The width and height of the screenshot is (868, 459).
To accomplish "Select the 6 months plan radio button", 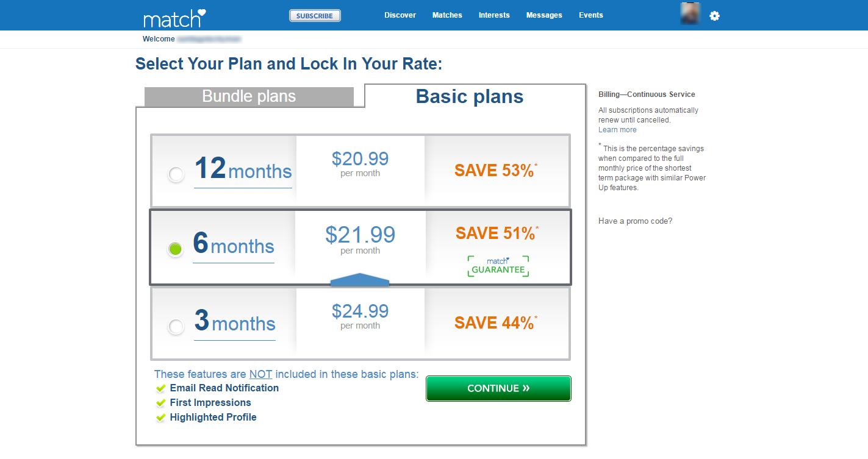I will coord(176,249).
